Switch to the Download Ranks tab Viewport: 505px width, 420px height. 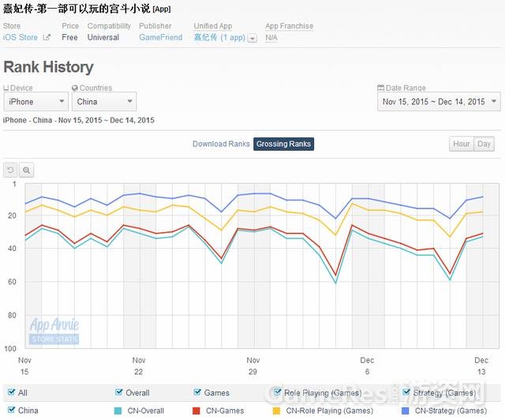pyautogui.click(x=221, y=144)
